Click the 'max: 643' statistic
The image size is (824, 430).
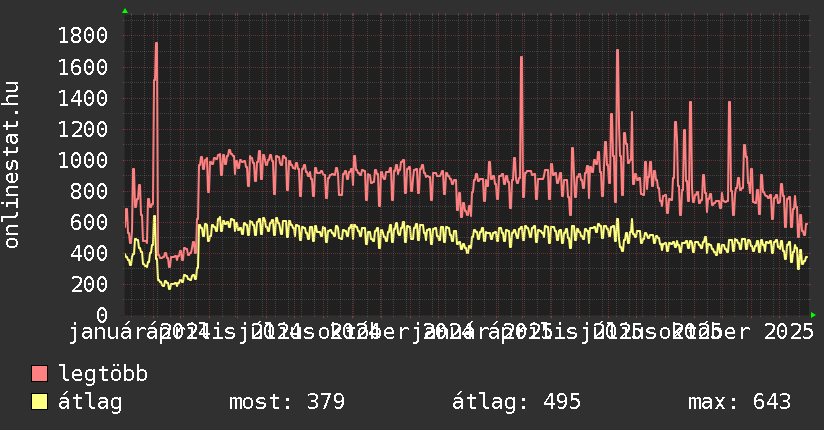point(739,402)
